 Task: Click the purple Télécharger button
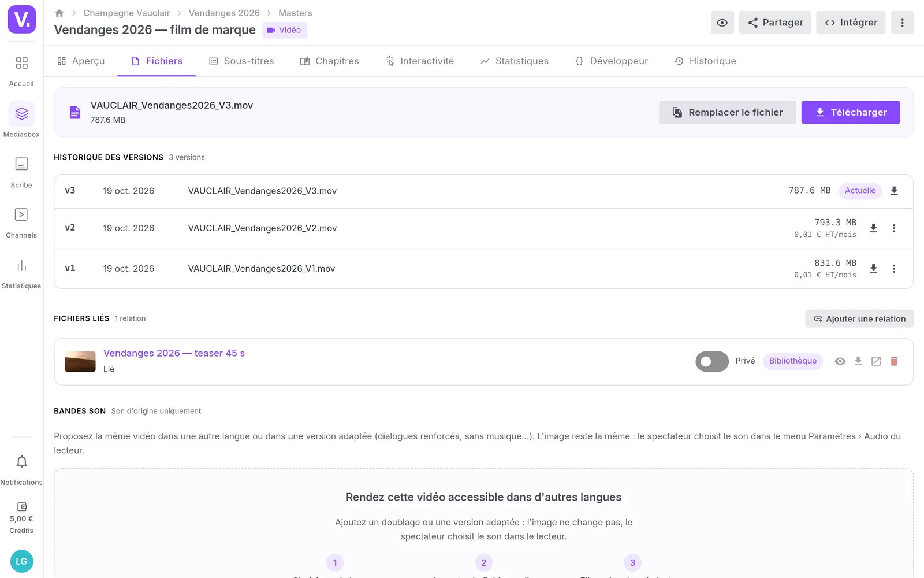[851, 113]
